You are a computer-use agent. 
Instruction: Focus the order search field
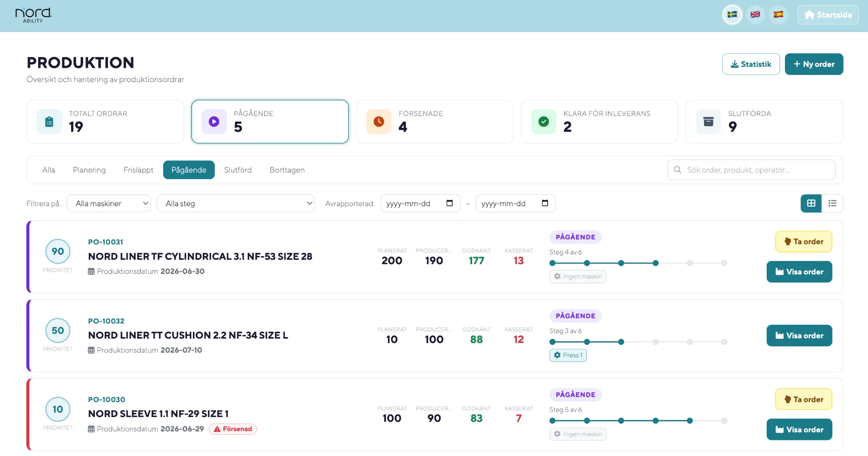751,170
